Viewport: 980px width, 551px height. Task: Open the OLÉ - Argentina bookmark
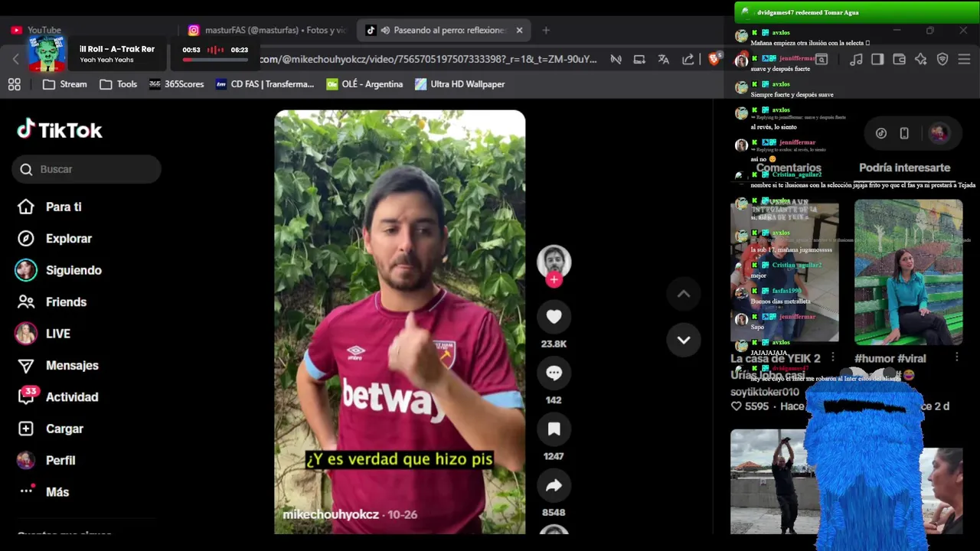[364, 84]
